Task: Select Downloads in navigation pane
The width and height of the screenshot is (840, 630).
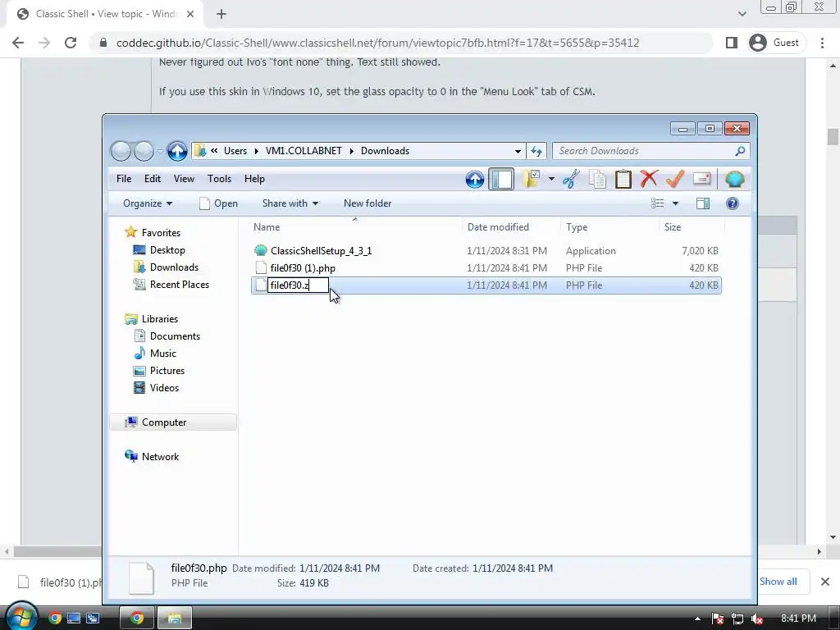Action: coord(174,267)
